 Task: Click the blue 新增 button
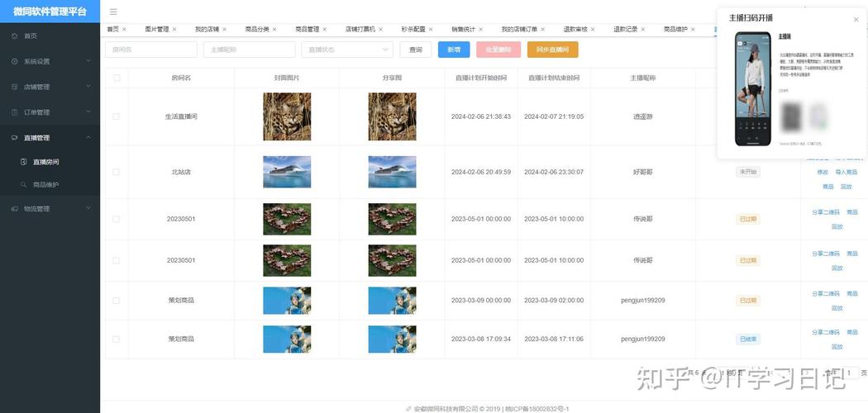(x=454, y=50)
